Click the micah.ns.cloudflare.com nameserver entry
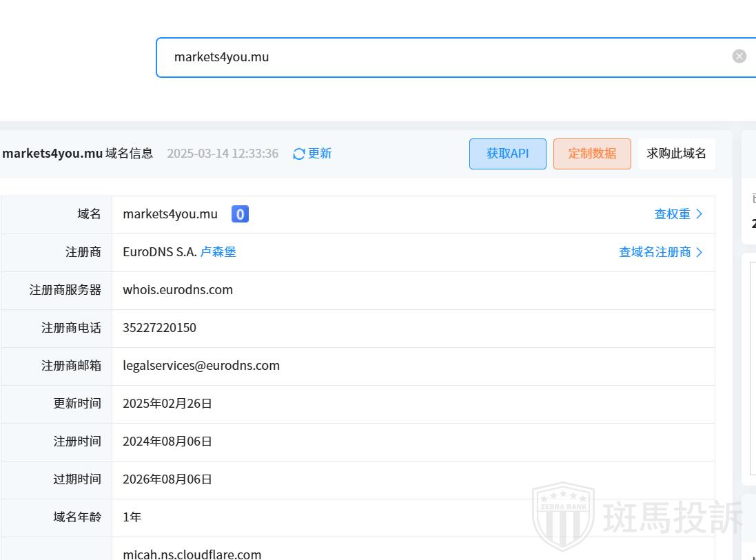The width and height of the screenshot is (756, 560). pos(192,554)
